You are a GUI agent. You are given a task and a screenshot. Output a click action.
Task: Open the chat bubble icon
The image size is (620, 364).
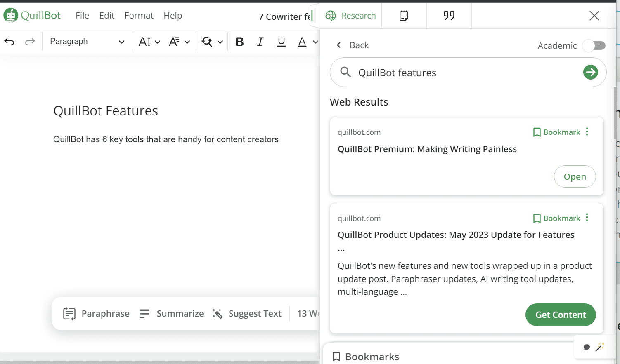587,347
